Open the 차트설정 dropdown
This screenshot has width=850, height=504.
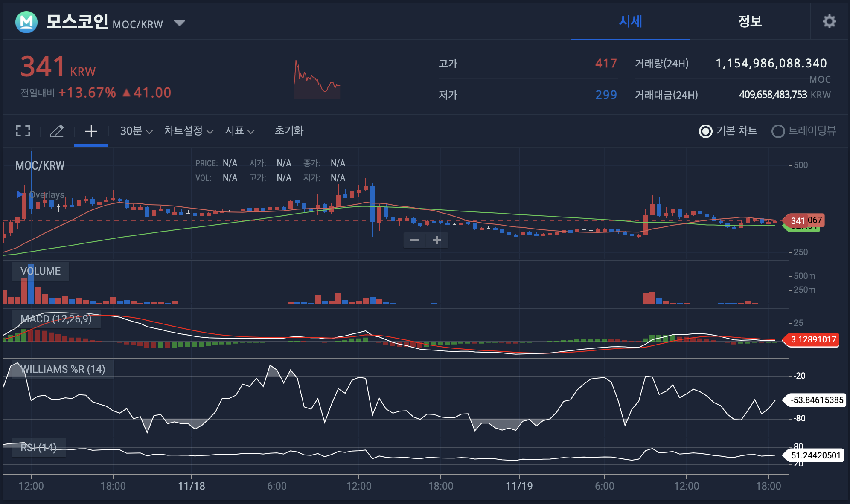tap(188, 131)
